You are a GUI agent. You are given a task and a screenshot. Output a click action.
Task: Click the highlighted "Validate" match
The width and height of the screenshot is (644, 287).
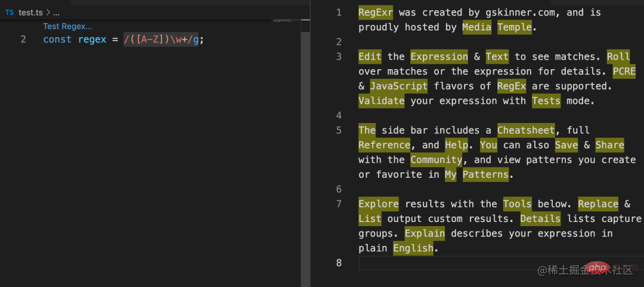[381, 101]
